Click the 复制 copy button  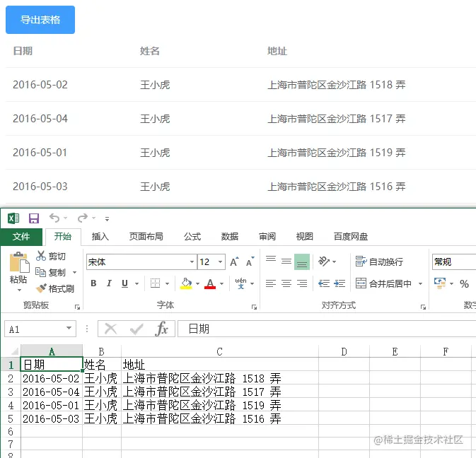coord(50,272)
